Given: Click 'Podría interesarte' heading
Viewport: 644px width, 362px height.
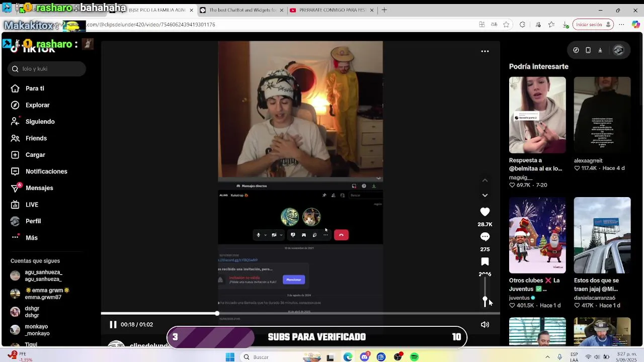Looking at the screenshot, I should point(539,66).
